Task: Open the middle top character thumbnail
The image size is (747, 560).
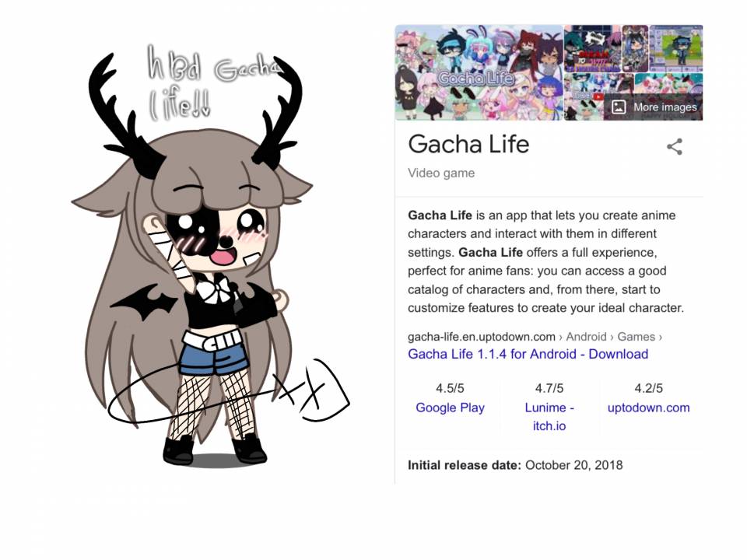Action: 635,48
